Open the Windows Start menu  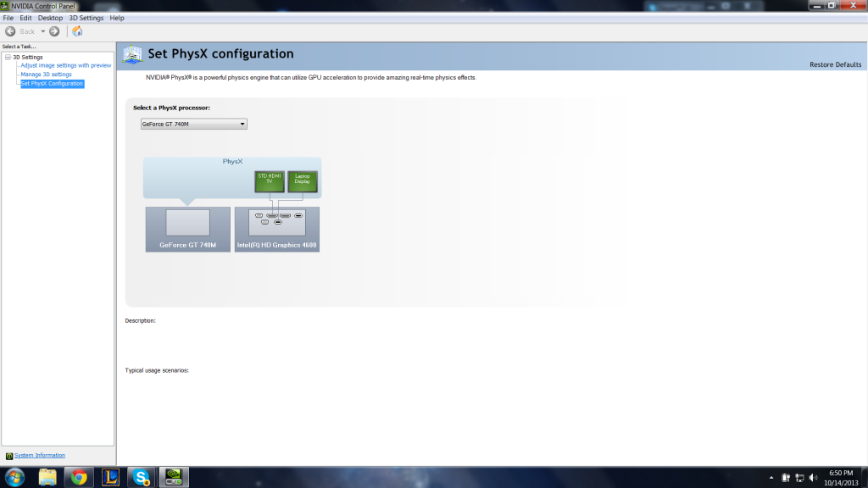click(15, 477)
